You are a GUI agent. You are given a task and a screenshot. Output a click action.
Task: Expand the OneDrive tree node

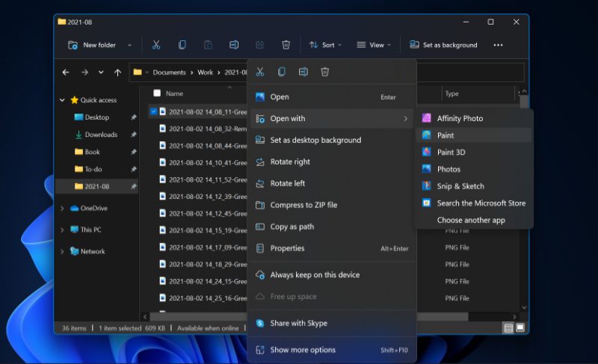(63, 209)
